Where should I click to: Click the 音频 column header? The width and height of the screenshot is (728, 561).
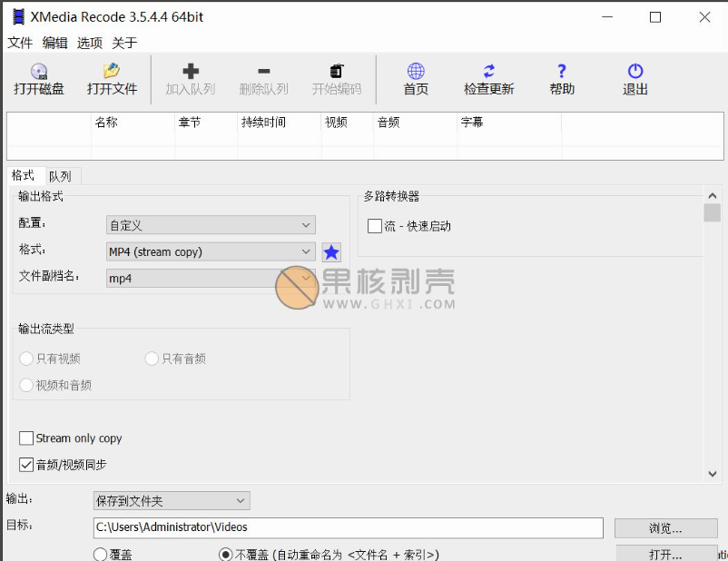click(x=415, y=123)
